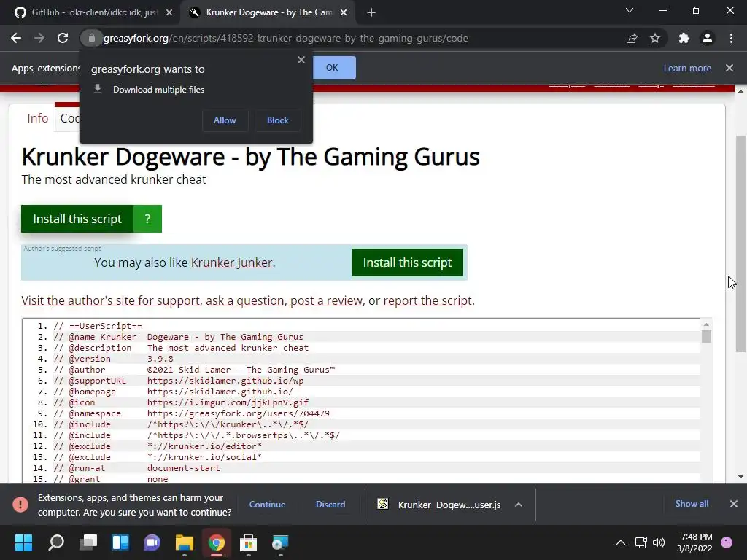Click the skidlamer.github.io/wp support URL text
The image size is (747, 560).
225,381
